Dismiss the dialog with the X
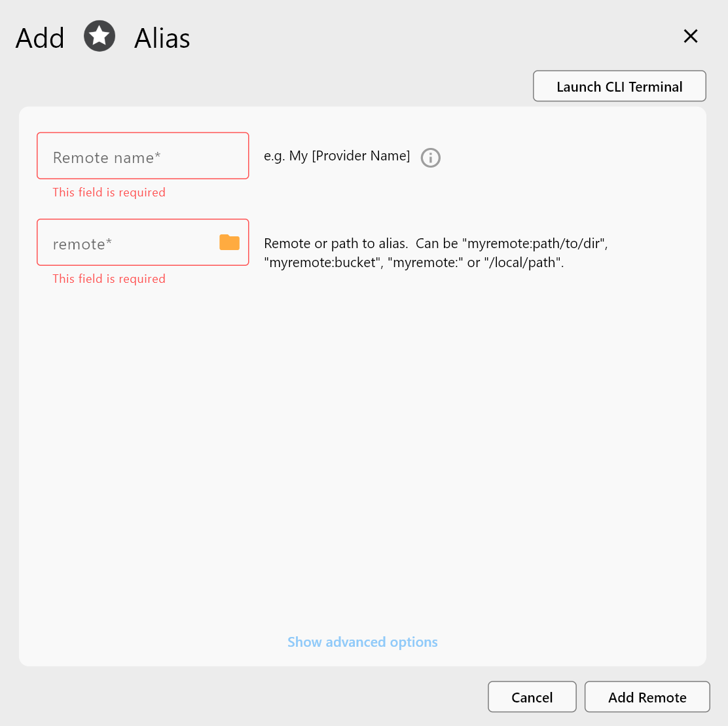The width and height of the screenshot is (728, 726). 691,36
